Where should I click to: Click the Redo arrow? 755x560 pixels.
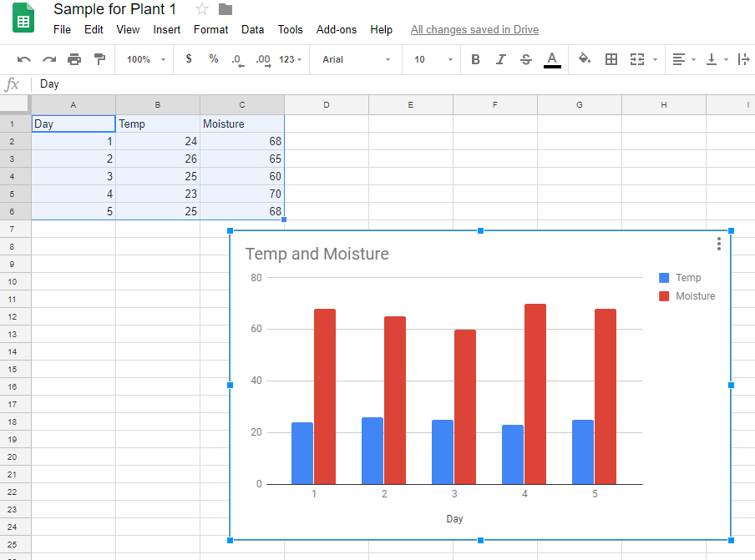49,59
